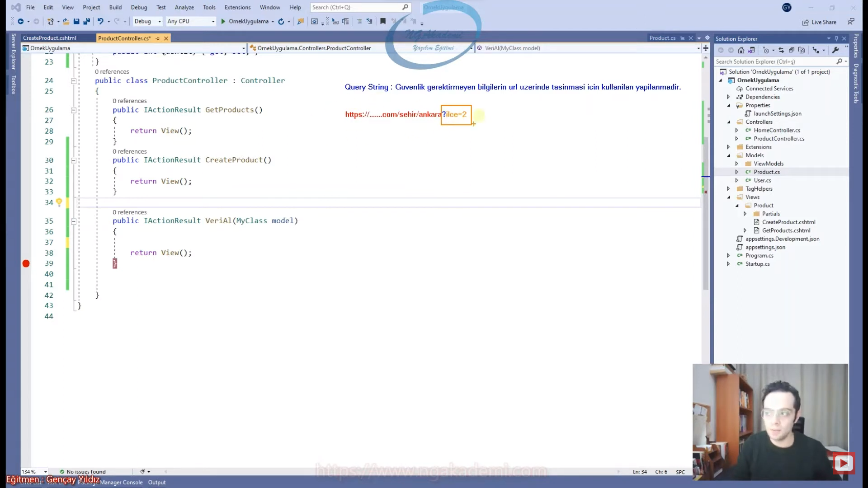Click the Save All icon
868x488 pixels.
tap(87, 21)
